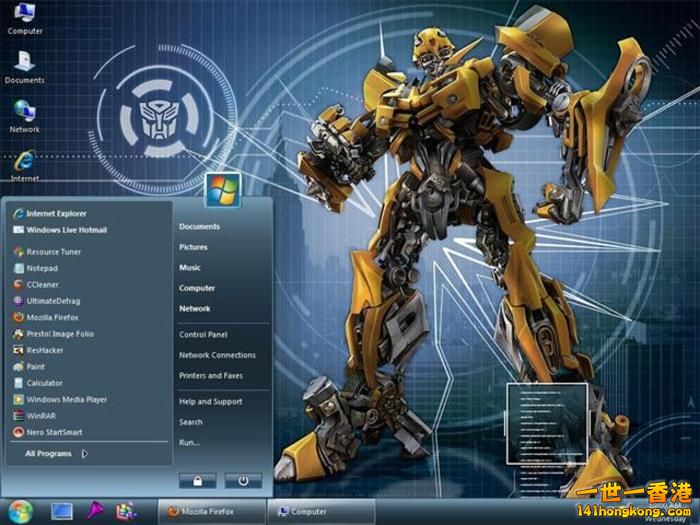The image size is (700, 525).
Task: Click the Notepad icon
Action: pos(18,268)
